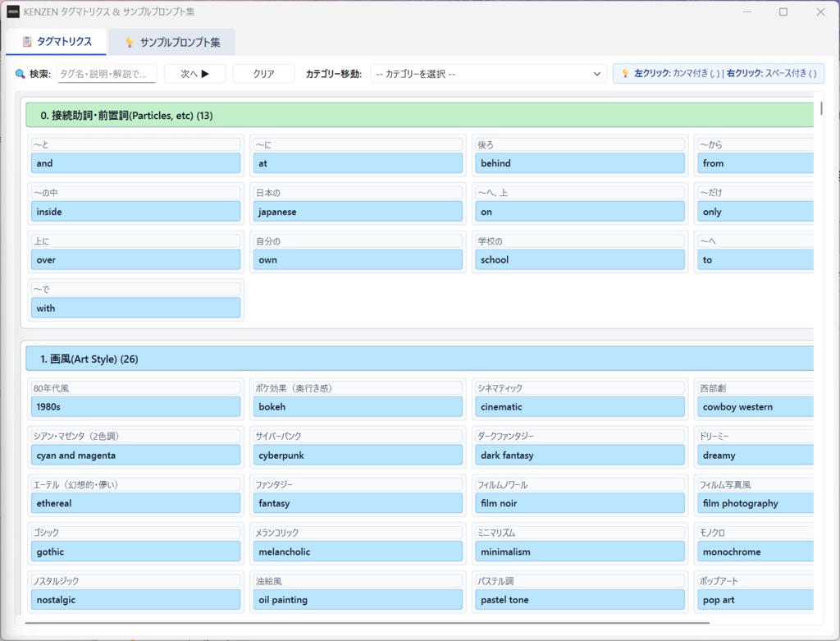Add the 'on' tag
This screenshot has width=840, height=641.
580,211
